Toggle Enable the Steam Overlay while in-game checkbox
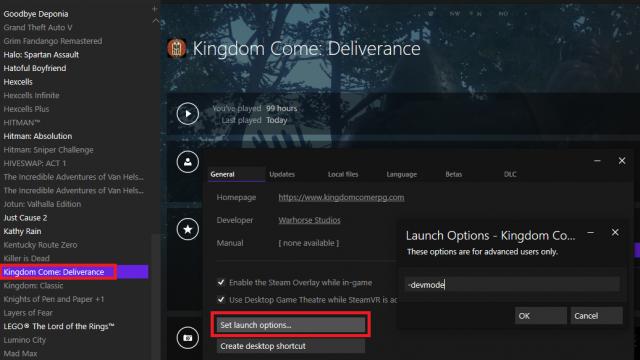The height and width of the screenshot is (360, 640). point(221,282)
